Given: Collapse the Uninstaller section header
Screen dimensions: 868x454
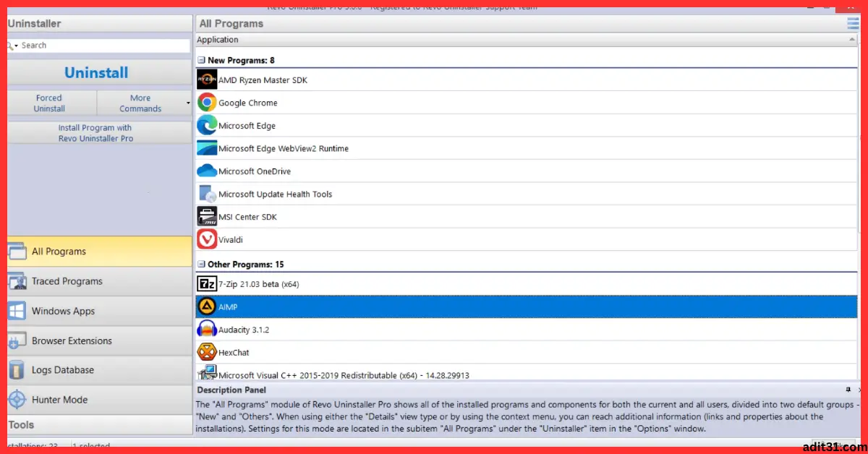Looking at the screenshot, I should (99, 23).
